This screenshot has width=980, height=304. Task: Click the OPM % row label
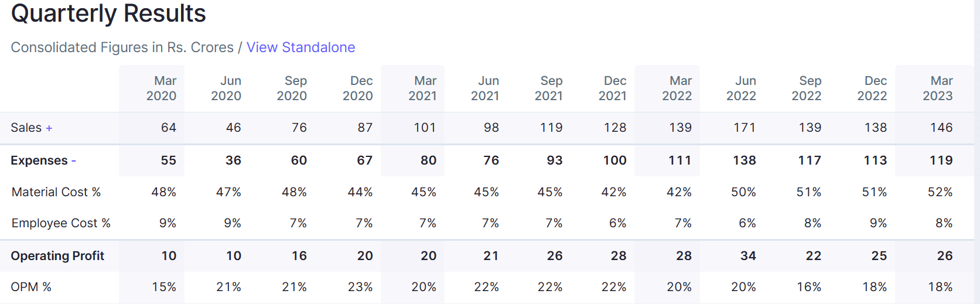pyautogui.click(x=31, y=287)
